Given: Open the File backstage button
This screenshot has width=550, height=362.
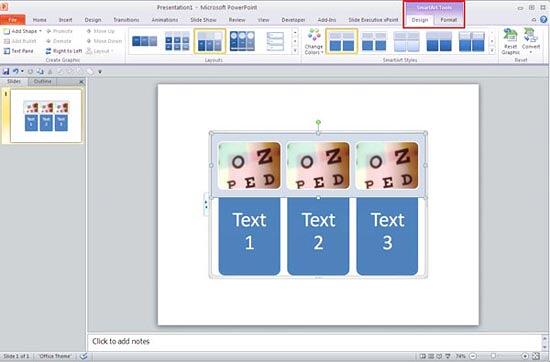Looking at the screenshot, I should (x=13, y=20).
